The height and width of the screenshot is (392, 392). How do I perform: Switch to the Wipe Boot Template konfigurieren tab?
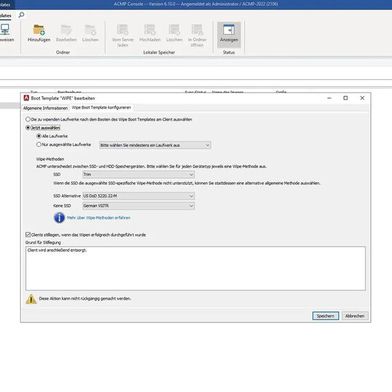pos(101,107)
